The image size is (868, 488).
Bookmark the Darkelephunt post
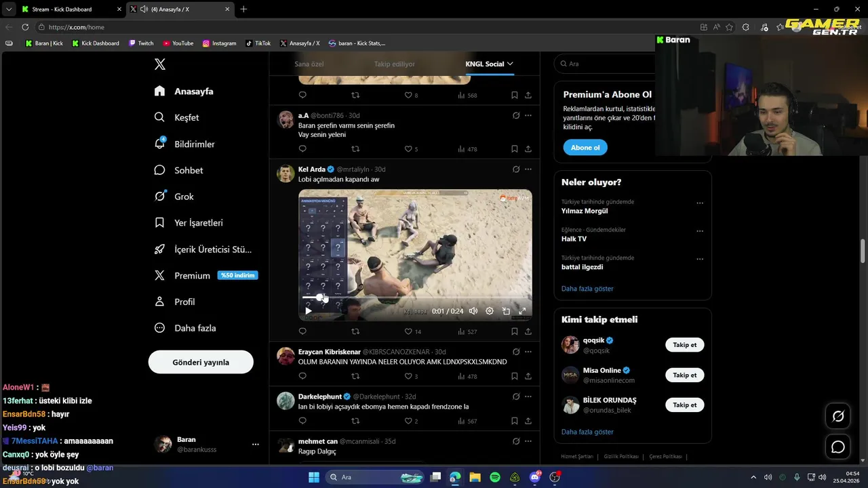[515, 421]
